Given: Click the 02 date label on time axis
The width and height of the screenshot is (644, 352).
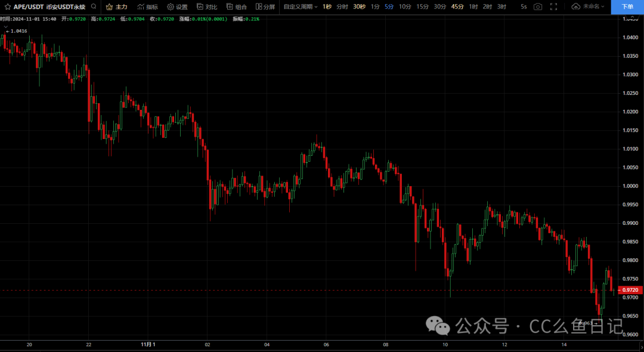Looking at the screenshot, I should [x=208, y=344].
